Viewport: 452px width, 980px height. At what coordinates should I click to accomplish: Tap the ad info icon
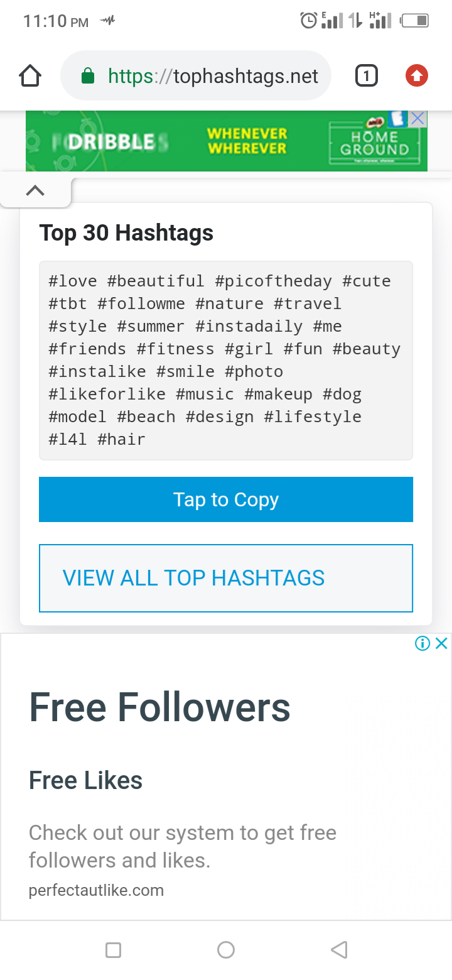[x=422, y=643]
